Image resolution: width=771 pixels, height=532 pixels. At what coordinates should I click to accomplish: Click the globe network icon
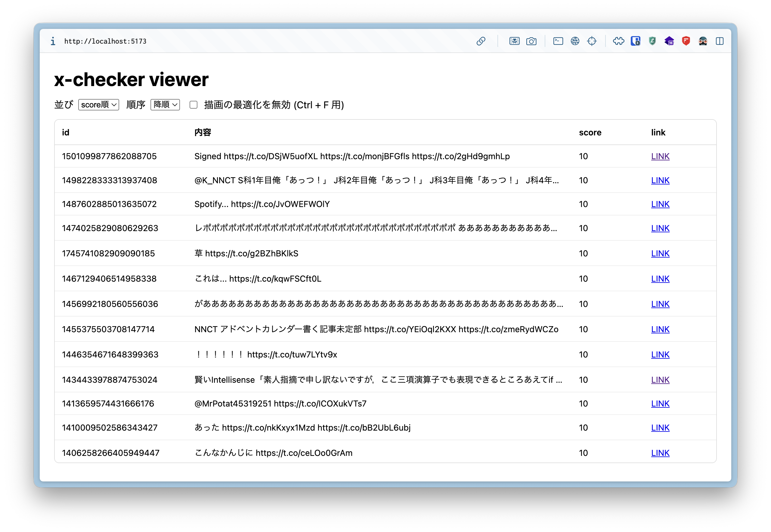[x=575, y=41]
